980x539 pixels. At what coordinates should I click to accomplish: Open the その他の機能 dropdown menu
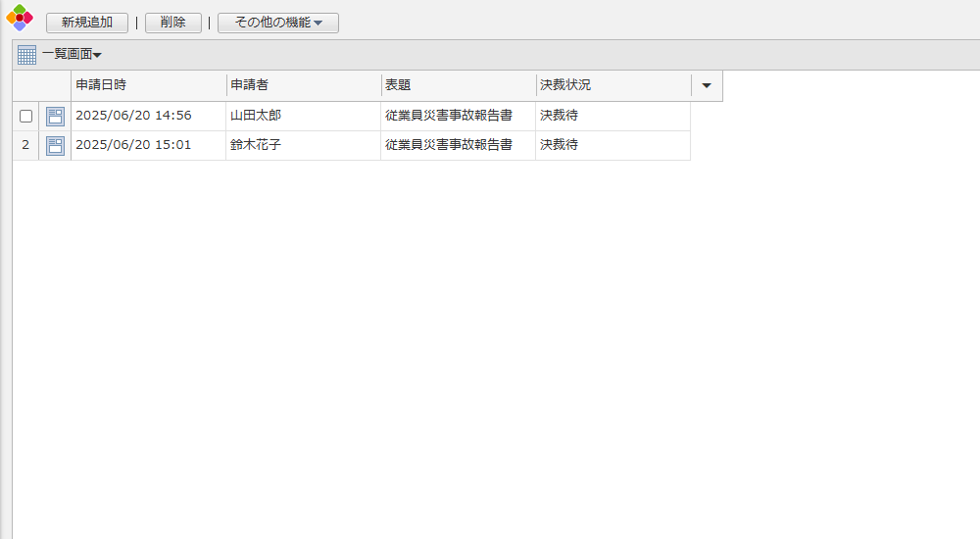point(278,23)
